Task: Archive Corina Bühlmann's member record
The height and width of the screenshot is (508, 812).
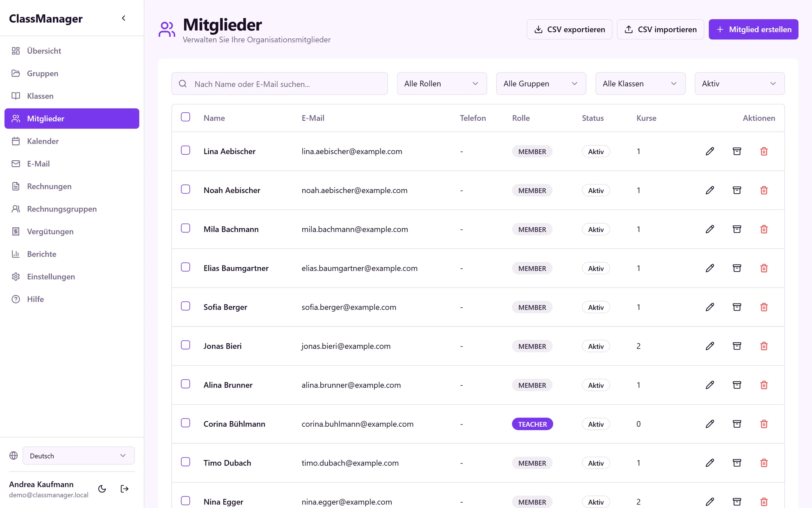Action: point(737,424)
